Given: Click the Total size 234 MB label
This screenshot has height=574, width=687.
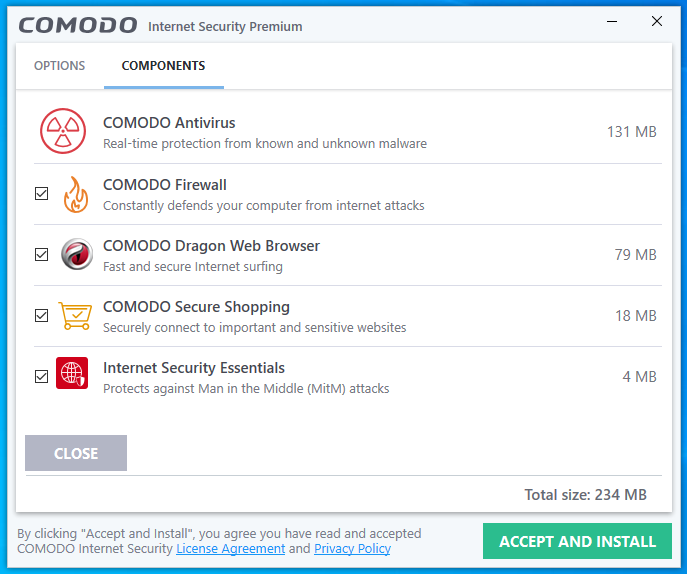Looking at the screenshot, I should pyautogui.click(x=585, y=495).
